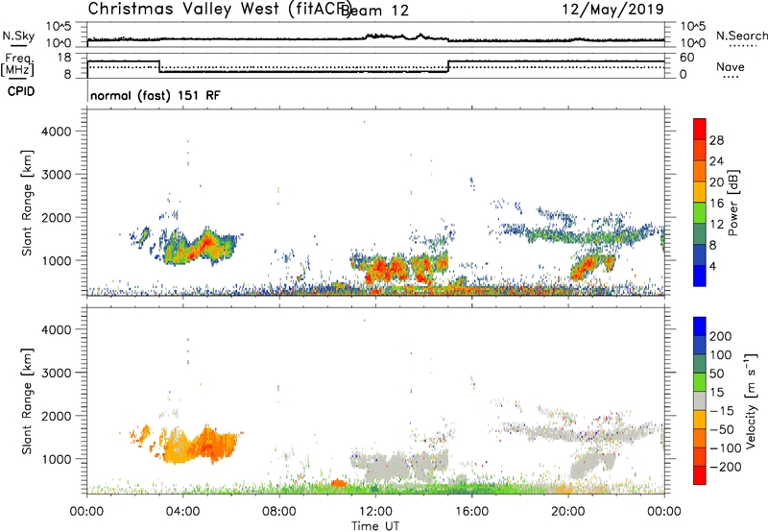Click the '08:00' time axis tick label
This screenshot has width=768, height=532.
coord(279,512)
